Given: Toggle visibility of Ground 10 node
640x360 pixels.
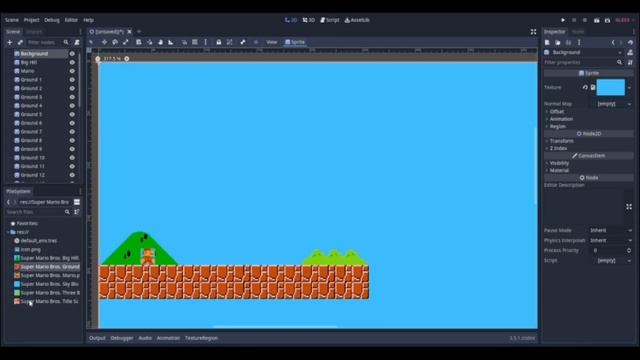Looking at the screenshot, I should coord(72,158).
